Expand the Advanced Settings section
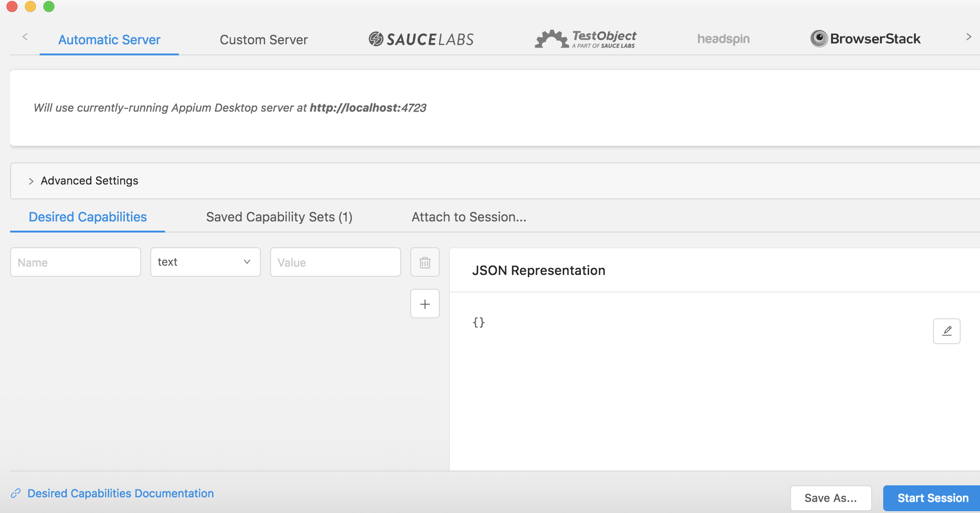The width and height of the screenshot is (980, 513). pyautogui.click(x=89, y=181)
